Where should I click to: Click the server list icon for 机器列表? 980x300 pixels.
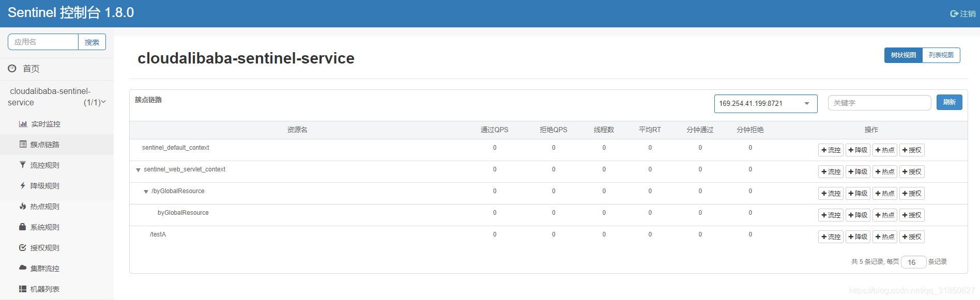pos(23,289)
